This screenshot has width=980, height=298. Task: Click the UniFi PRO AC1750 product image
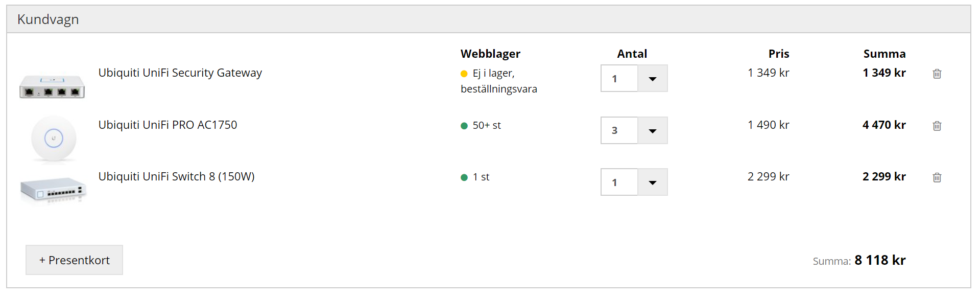pos(54,139)
